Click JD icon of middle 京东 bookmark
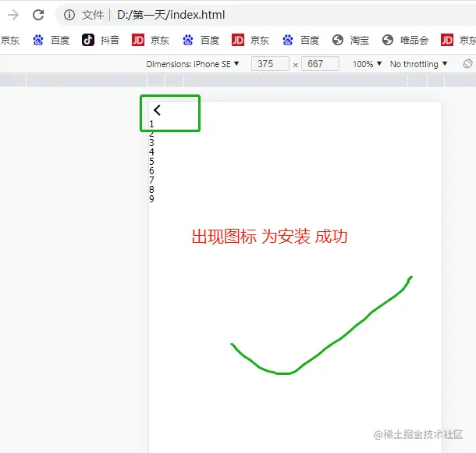This screenshot has width=476, height=453. 238,40
